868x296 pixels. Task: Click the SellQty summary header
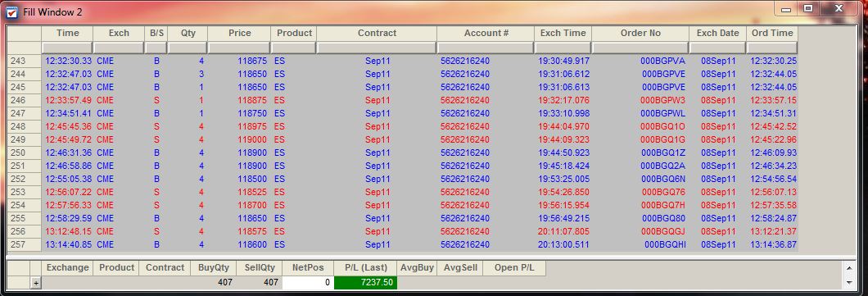pos(260,268)
